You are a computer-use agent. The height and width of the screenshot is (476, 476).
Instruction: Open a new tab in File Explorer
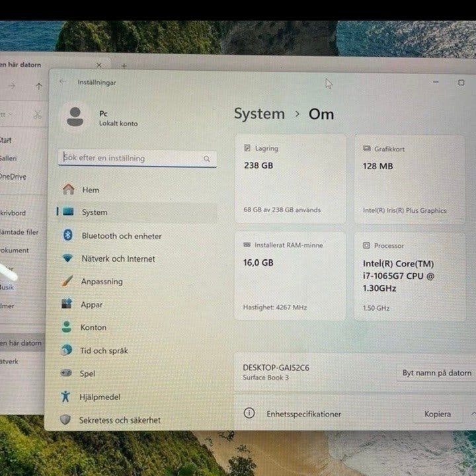tap(124, 65)
